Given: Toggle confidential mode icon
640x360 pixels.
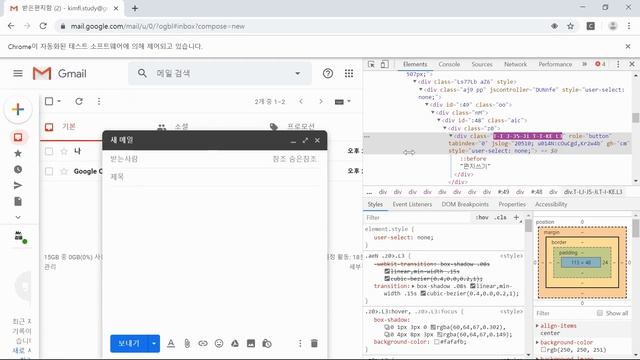Looking at the screenshot, I should click(267, 344).
